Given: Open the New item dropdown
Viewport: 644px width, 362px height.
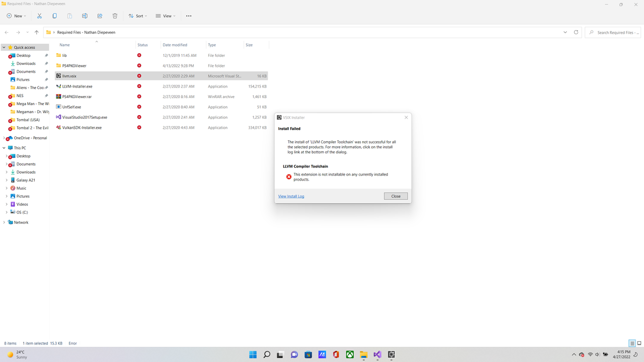Looking at the screenshot, I should pos(16,16).
